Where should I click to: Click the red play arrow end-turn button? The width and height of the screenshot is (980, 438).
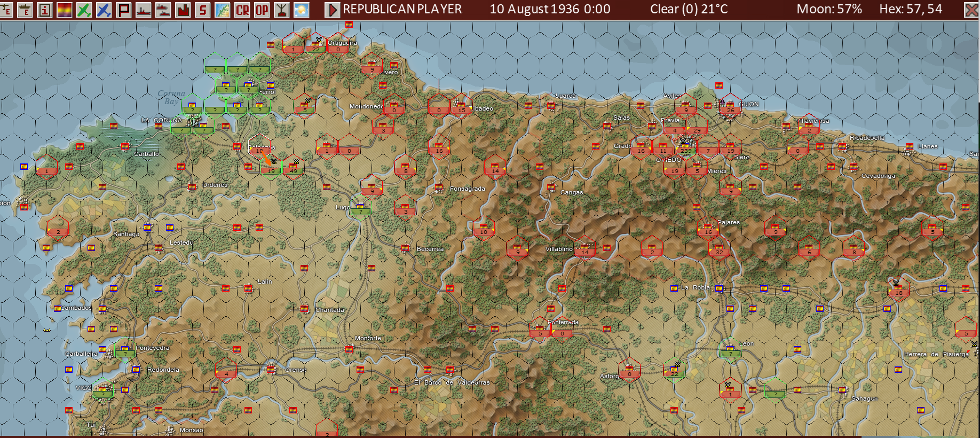point(332,10)
